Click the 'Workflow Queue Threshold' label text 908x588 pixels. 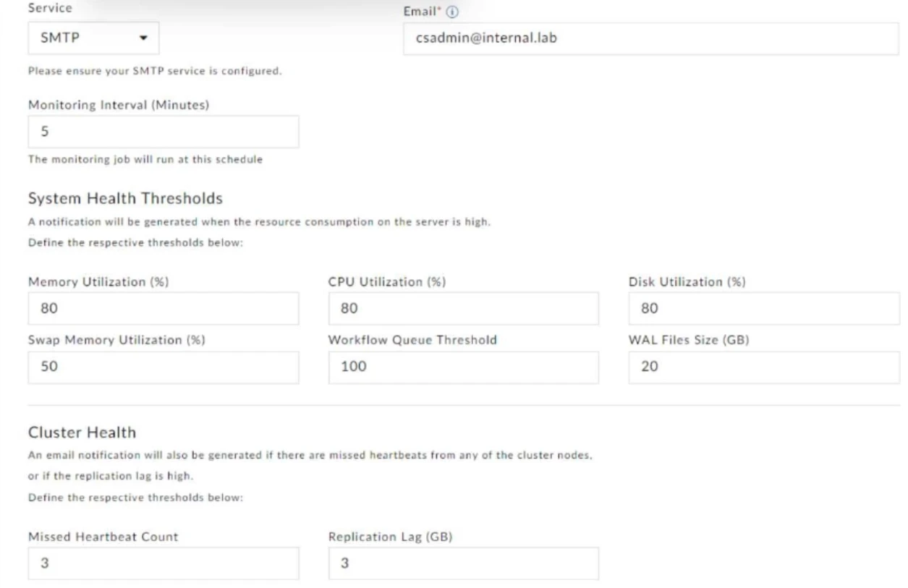(x=412, y=340)
